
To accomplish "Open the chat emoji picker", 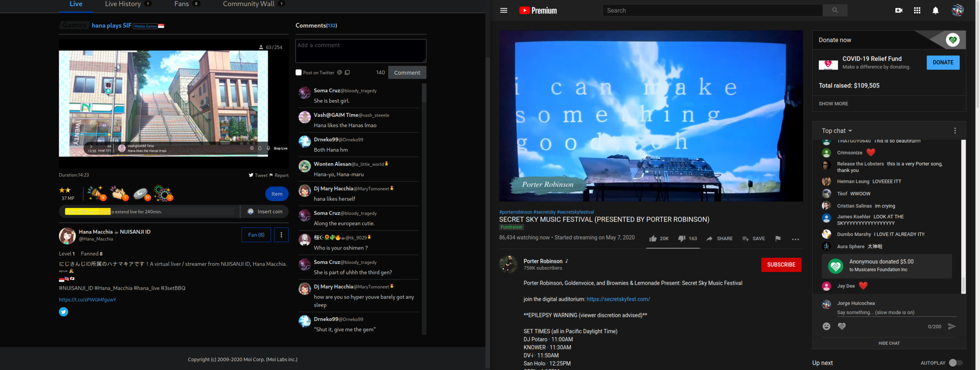I will coord(826,326).
